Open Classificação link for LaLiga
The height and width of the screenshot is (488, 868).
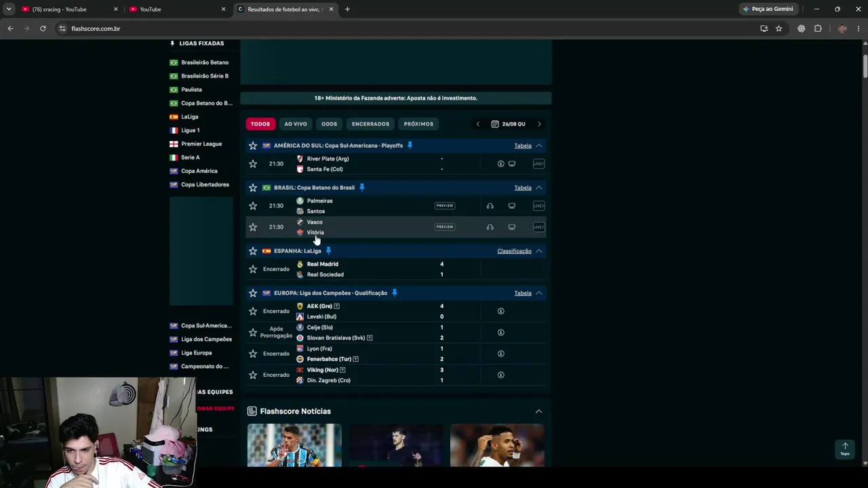click(514, 251)
